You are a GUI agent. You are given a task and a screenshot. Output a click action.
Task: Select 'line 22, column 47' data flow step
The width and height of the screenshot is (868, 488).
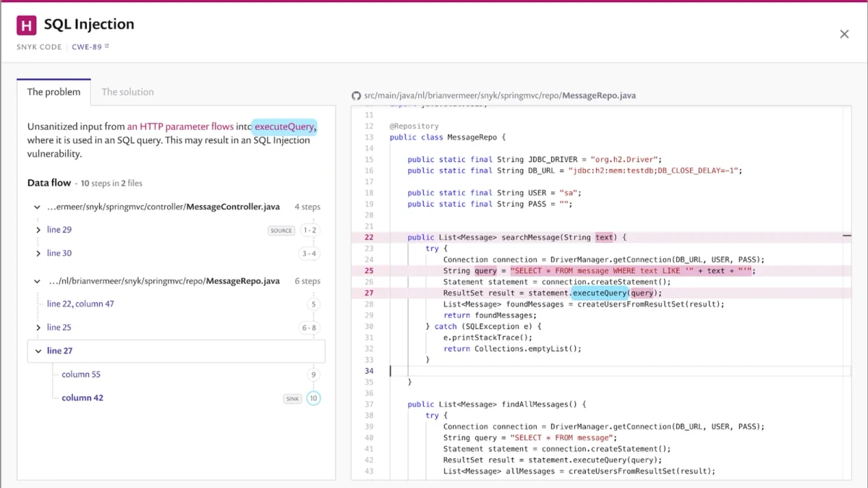[80, 304]
